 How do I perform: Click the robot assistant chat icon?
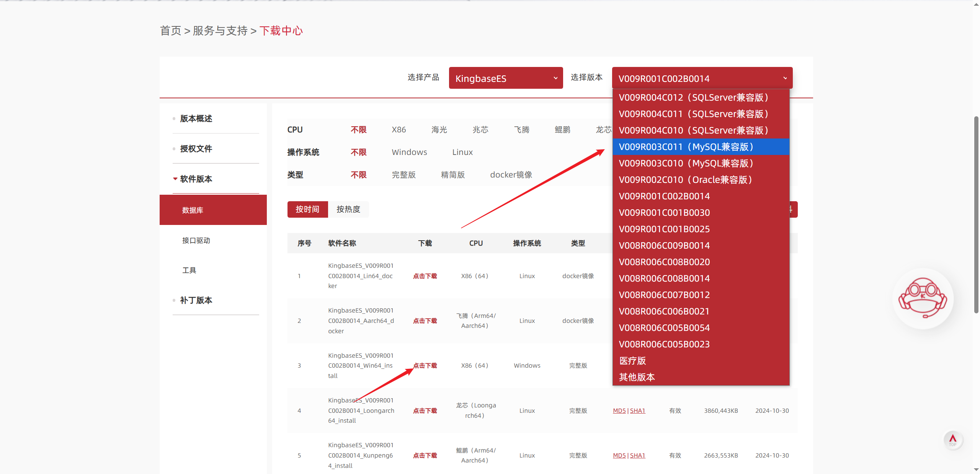click(x=923, y=298)
